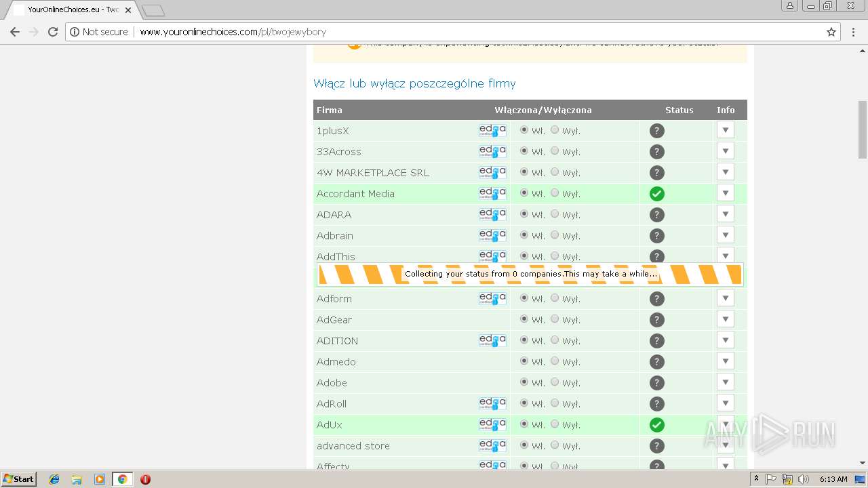Click the Chrome icon in the taskbar
Viewport: 868px width, 488px height.
tap(123, 479)
